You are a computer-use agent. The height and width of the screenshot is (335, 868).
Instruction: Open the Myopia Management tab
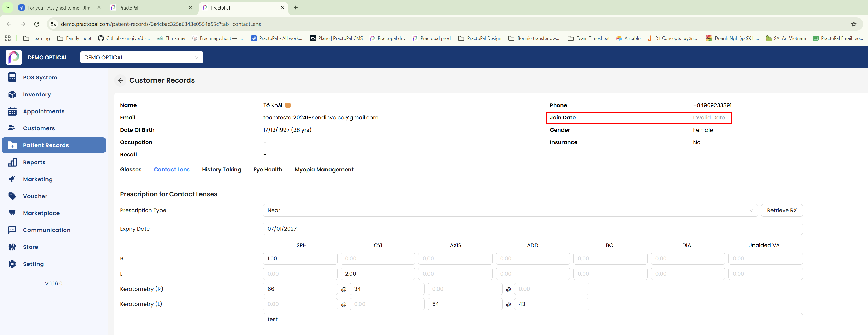pyautogui.click(x=324, y=170)
